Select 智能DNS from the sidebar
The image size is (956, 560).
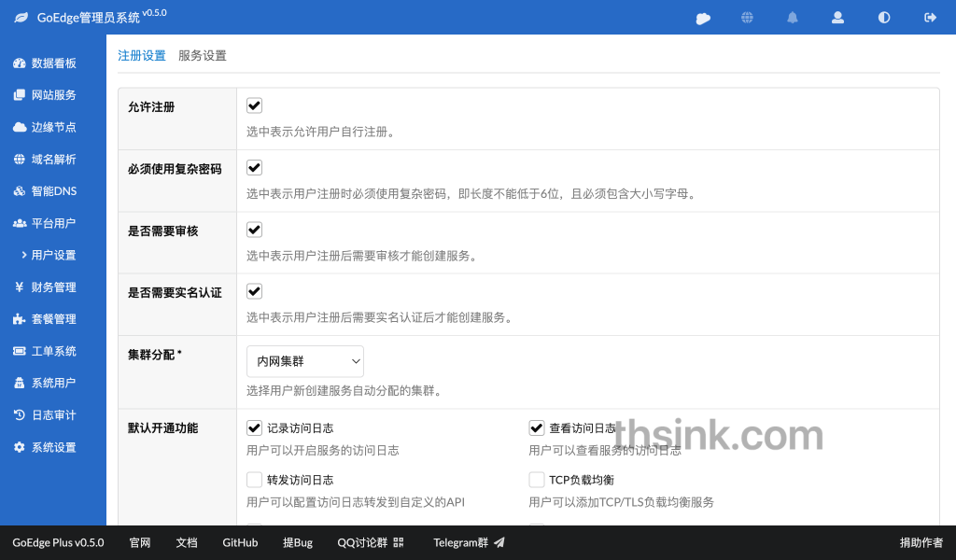[x=53, y=190]
